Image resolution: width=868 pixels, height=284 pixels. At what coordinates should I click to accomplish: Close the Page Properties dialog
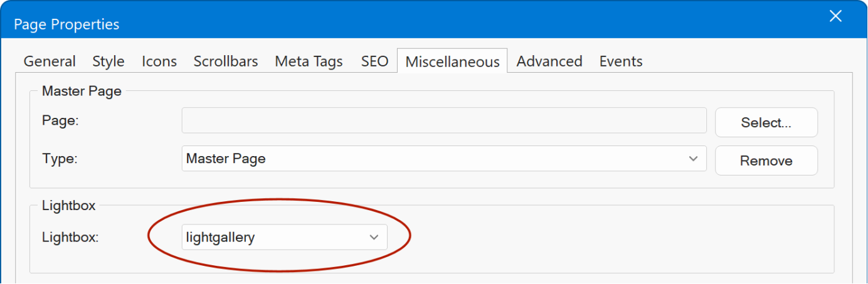[x=835, y=17]
